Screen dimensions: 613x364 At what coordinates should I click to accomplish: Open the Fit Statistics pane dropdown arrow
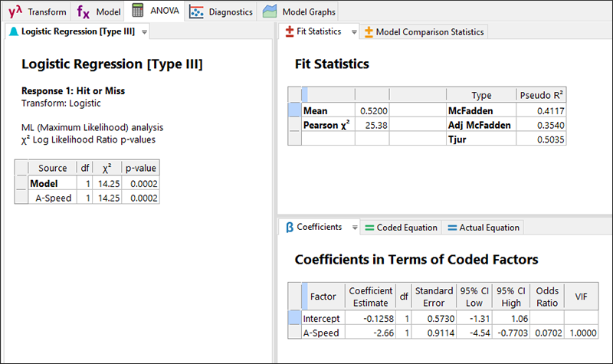pos(353,32)
